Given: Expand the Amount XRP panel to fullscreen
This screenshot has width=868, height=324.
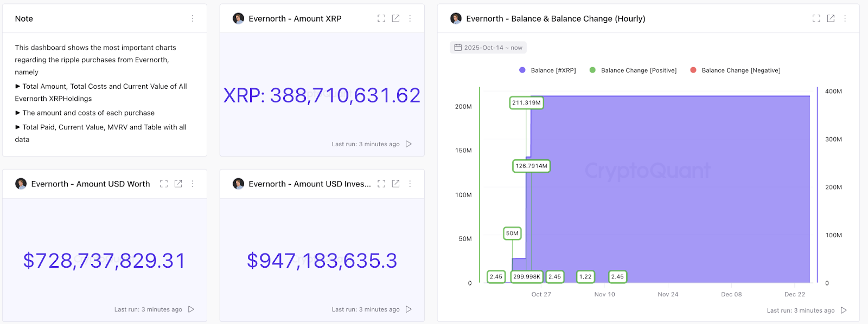Looking at the screenshot, I should coord(381,18).
